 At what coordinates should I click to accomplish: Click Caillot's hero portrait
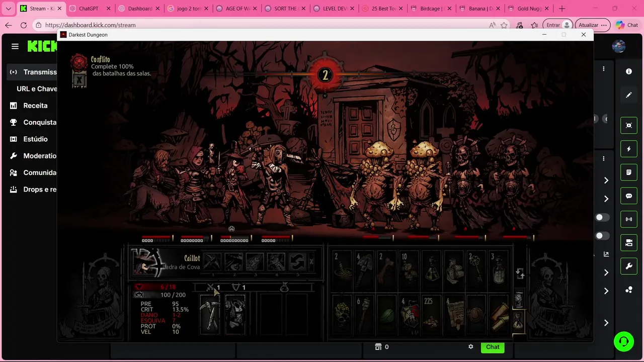click(147, 261)
